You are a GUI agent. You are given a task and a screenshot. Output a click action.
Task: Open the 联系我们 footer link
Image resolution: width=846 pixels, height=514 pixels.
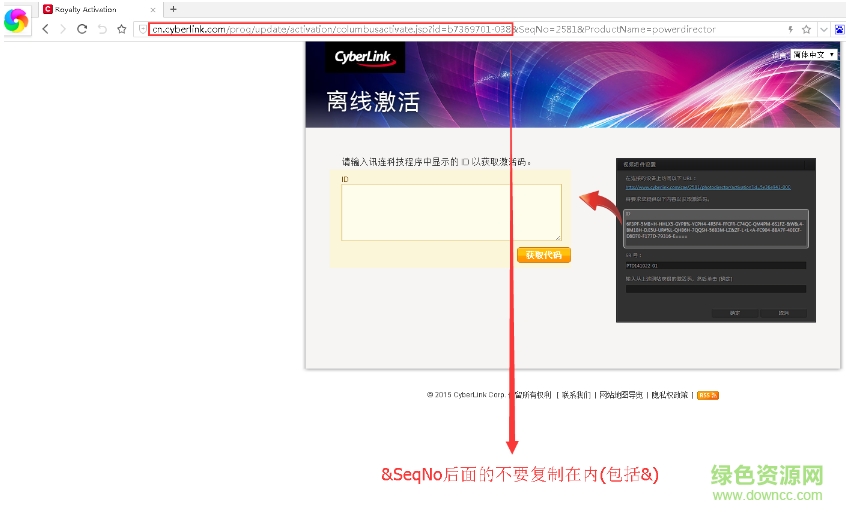coord(575,395)
